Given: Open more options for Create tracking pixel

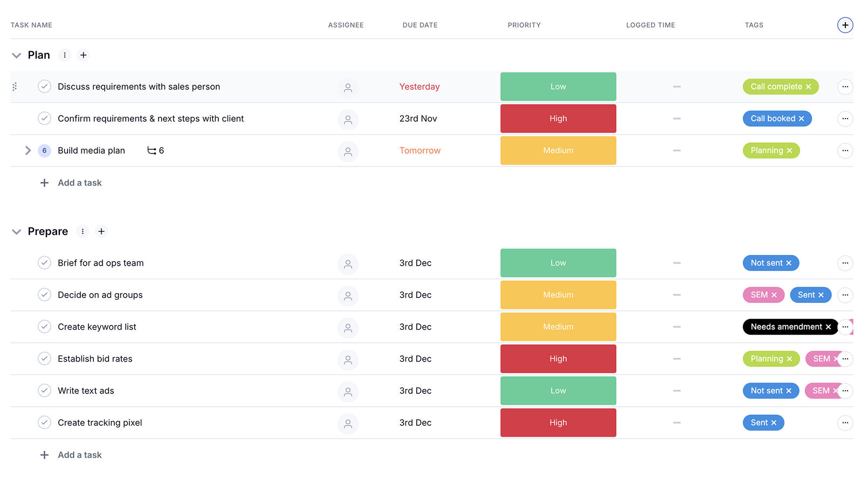Looking at the screenshot, I should (845, 423).
